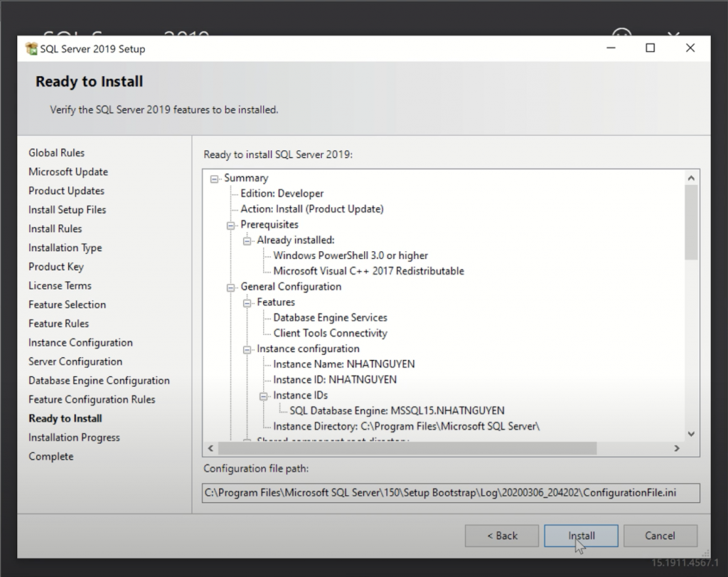728x577 pixels.
Task: Click the vertical scrollbar up arrow
Action: click(x=691, y=178)
